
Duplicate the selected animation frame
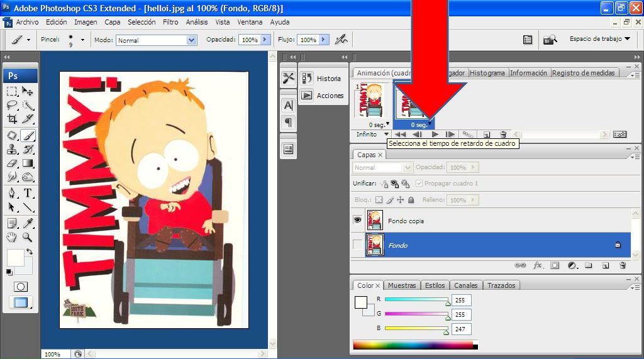click(x=487, y=135)
